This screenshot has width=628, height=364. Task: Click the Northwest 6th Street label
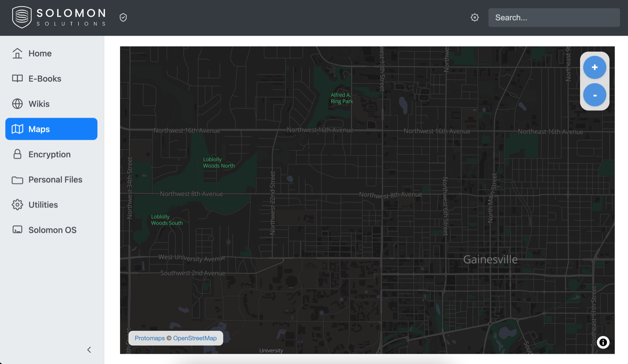pos(445,206)
